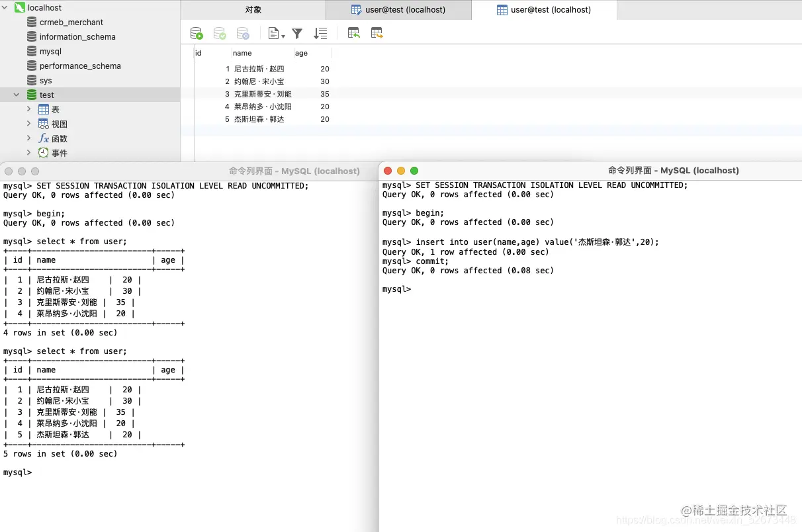The image size is (802, 532).
Task: Click the Rollback transaction toolbar icon
Action: 243,33
